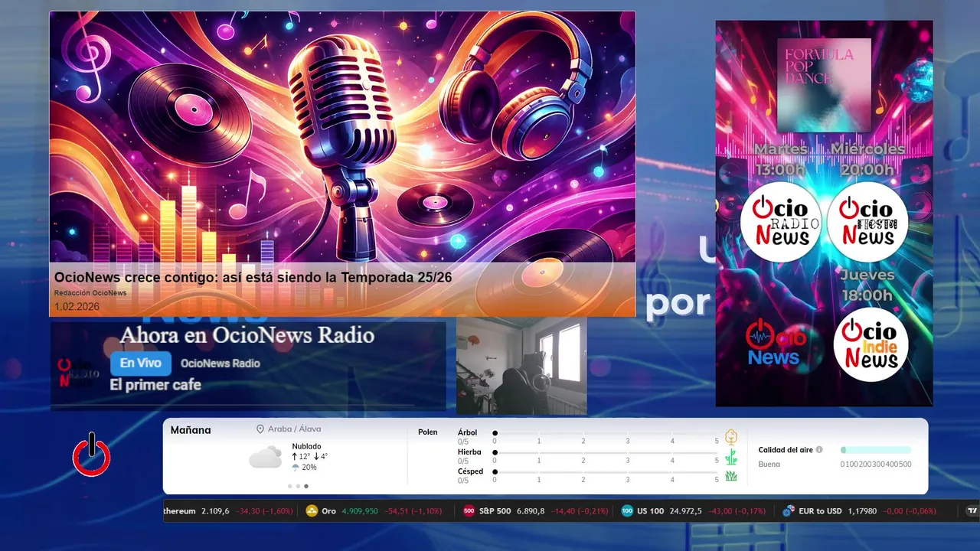The height and width of the screenshot is (551, 980).
Task: Click the Ocio Indie News circle logo
Action: (x=871, y=344)
